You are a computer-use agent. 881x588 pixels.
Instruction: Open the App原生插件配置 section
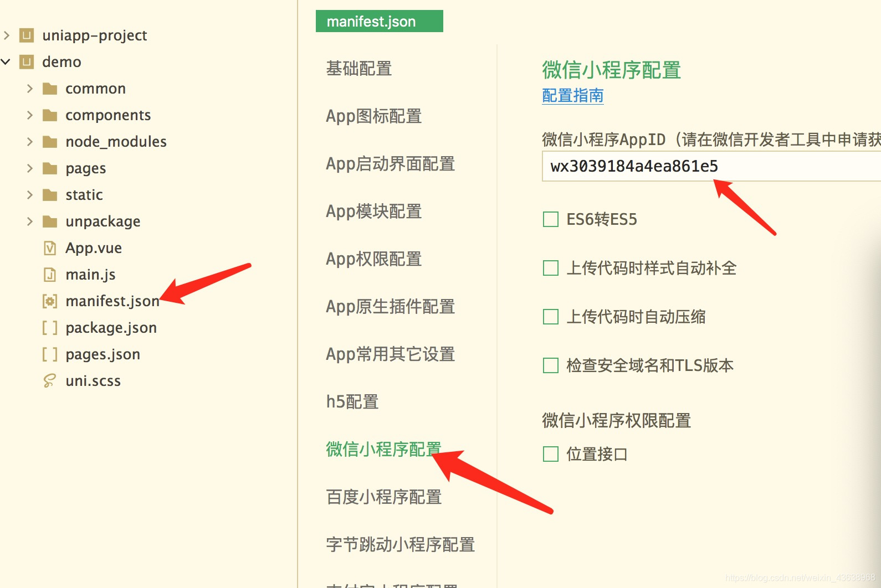[391, 307]
